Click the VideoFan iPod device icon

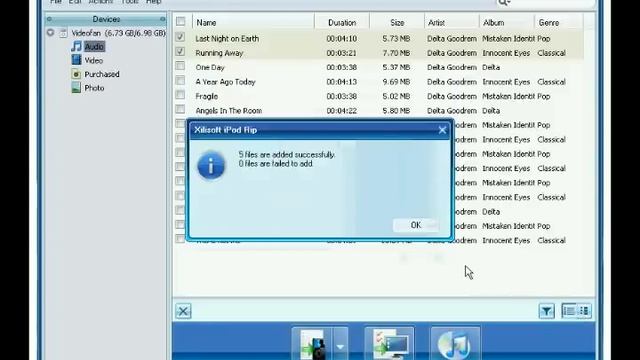[63, 33]
